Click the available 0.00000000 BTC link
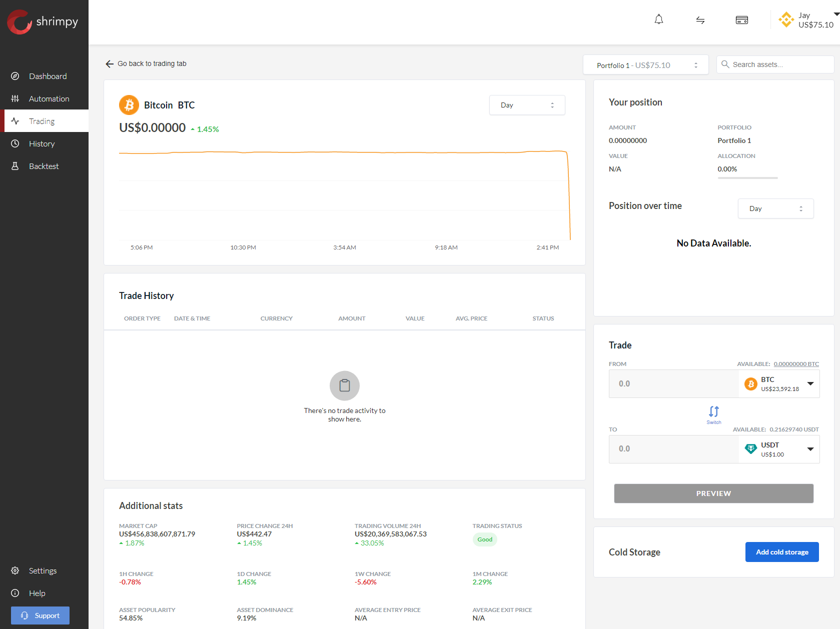The image size is (840, 629). [796, 364]
